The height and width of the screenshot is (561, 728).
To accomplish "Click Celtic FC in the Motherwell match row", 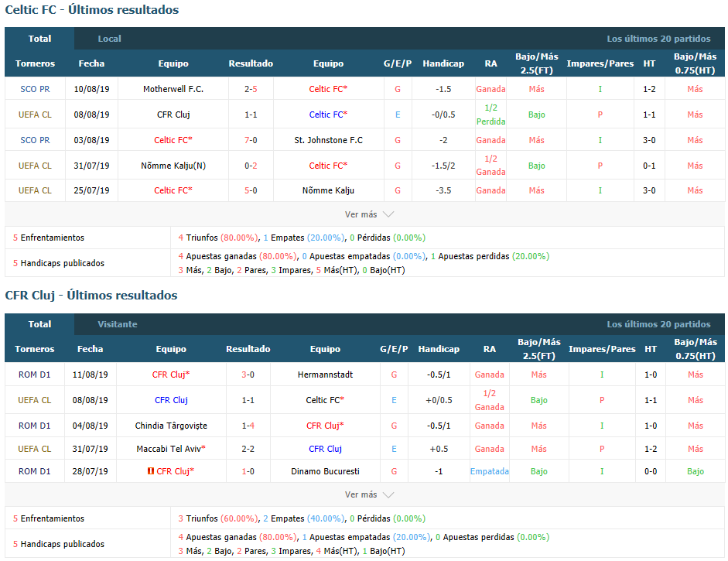I will [326, 89].
